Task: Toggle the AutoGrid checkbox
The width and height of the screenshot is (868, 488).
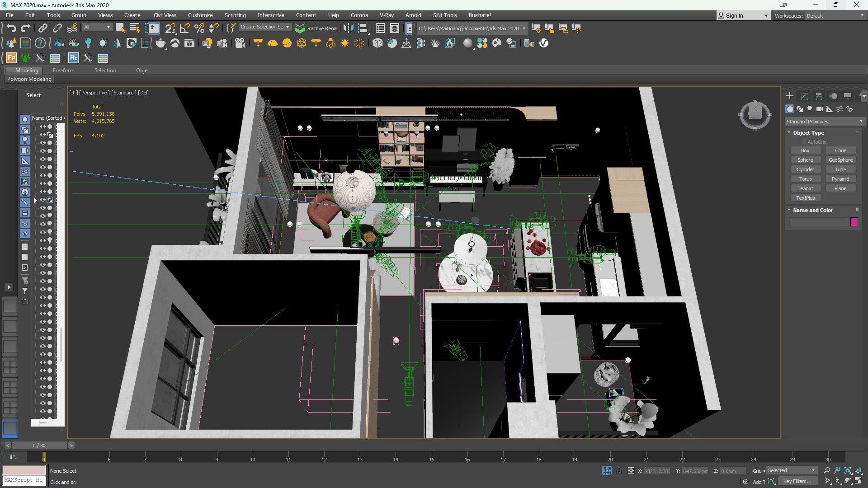Action: coord(804,142)
